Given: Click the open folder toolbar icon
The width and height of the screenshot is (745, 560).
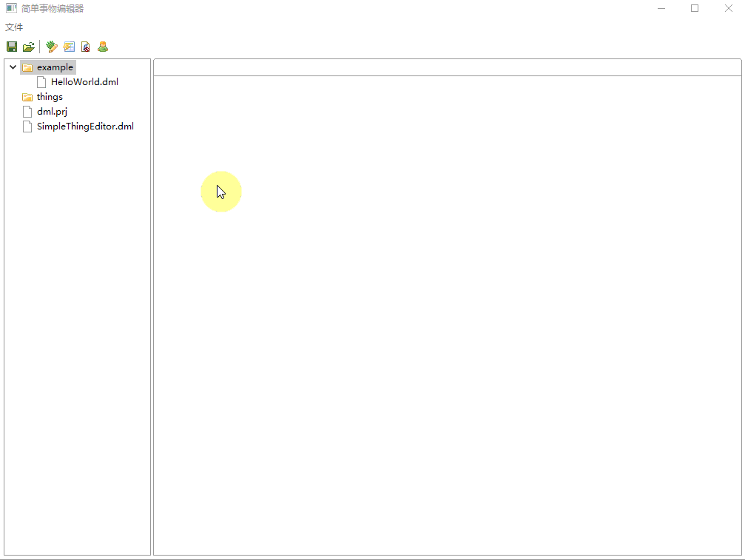Looking at the screenshot, I should tap(29, 47).
